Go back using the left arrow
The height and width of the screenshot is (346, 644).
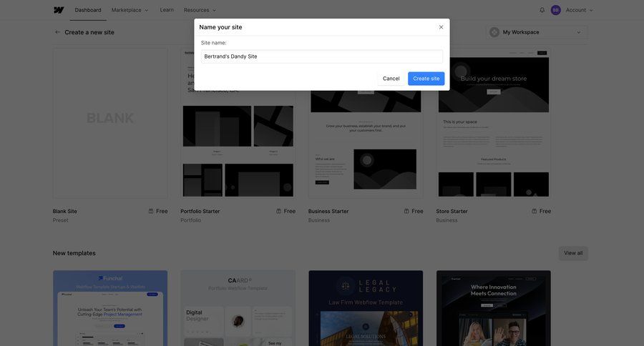point(57,32)
